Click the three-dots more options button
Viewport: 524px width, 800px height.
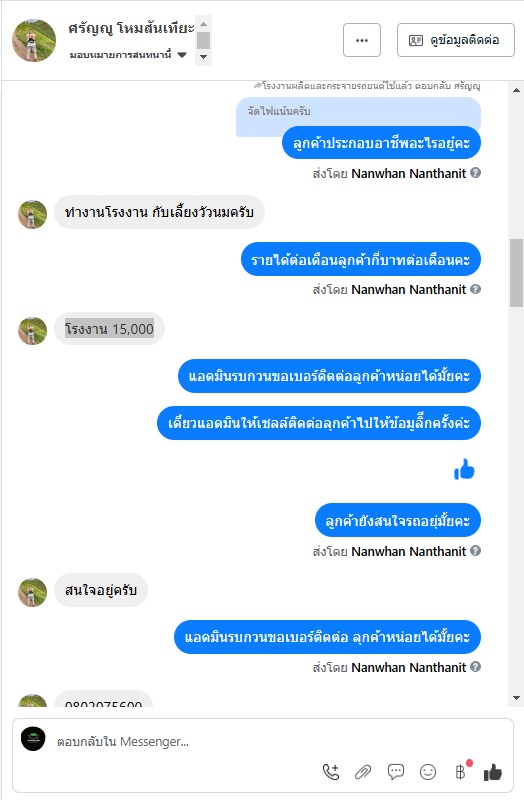[362, 40]
